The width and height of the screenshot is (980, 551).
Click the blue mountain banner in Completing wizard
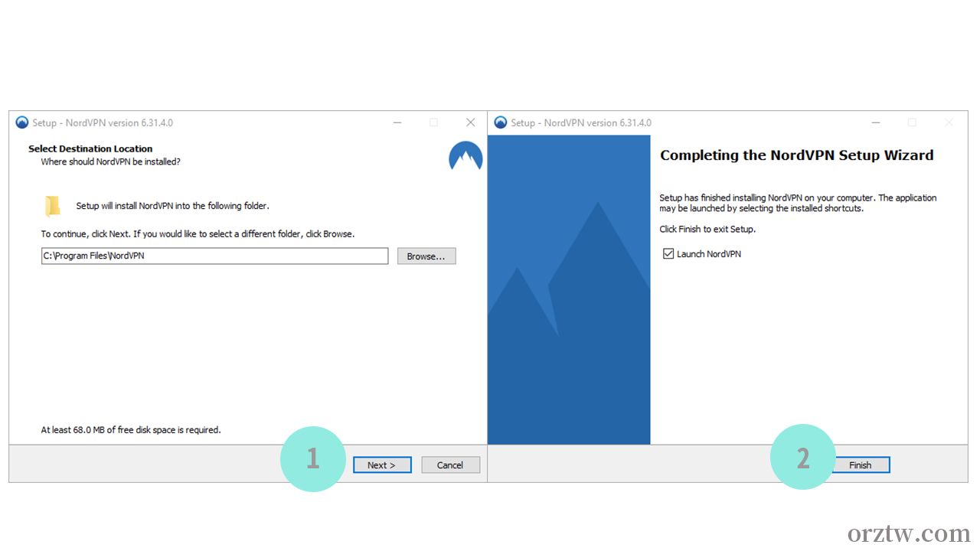pyautogui.click(x=569, y=289)
